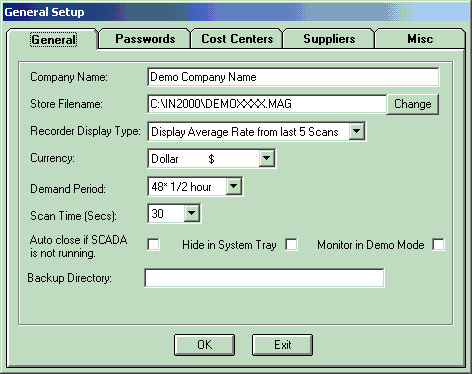
Task: Focus the Store Filename text field
Action: (267, 104)
